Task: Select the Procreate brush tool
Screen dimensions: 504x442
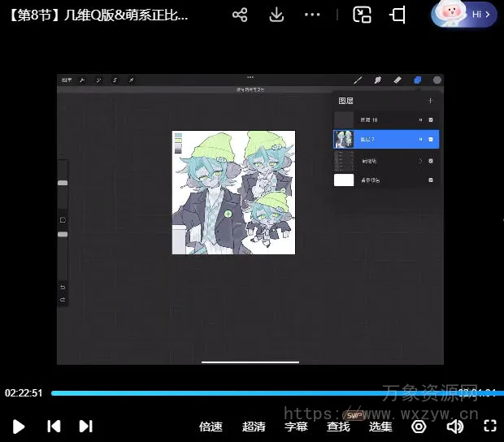Action: [x=358, y=80]
